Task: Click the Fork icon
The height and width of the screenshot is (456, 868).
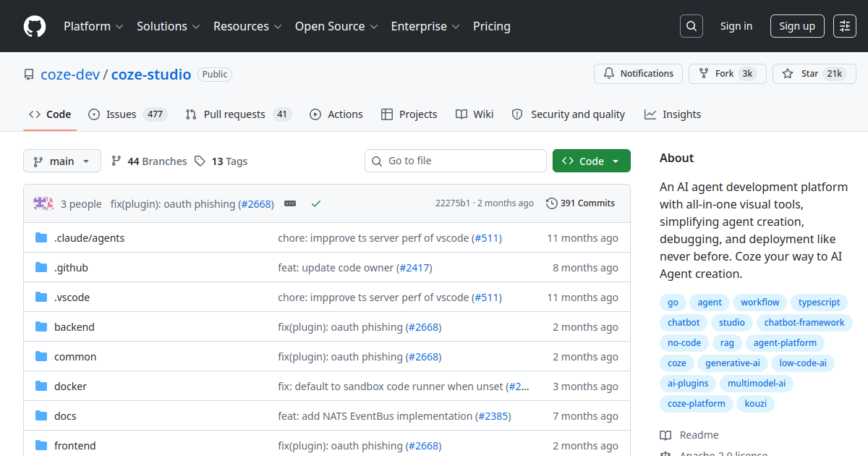Action: (x=704, y=74)
